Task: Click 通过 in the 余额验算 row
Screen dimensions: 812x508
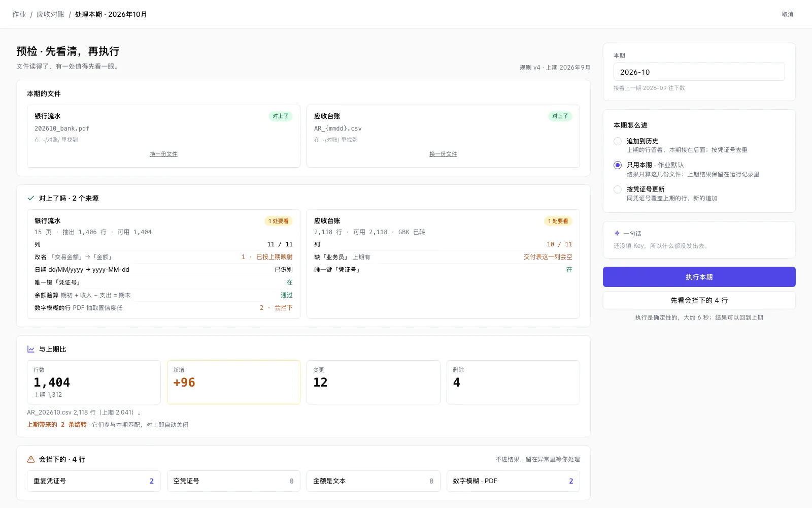Action: click(x=287, y=295)
